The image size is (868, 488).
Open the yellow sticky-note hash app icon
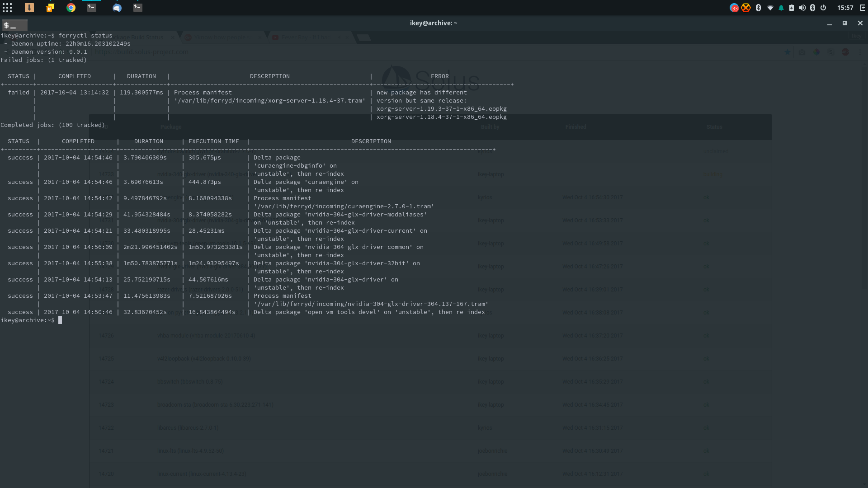50,8
